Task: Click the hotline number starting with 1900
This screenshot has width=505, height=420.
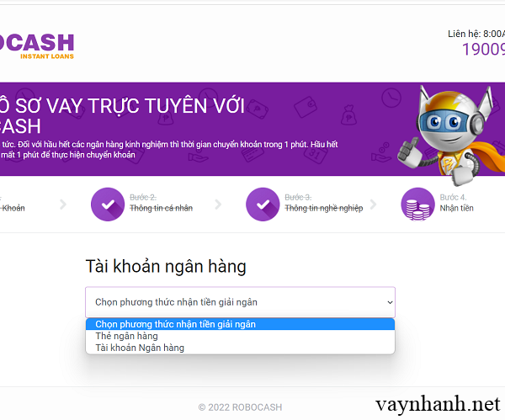Action: point(483,50)
